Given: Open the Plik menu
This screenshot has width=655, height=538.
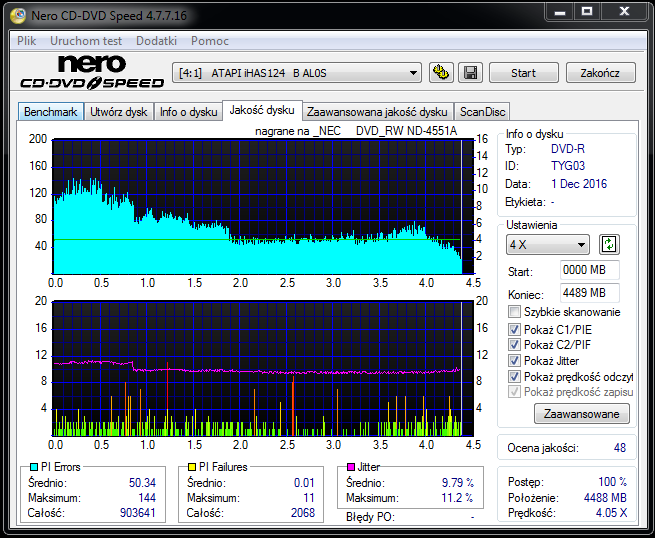Looking at the screenshot, I should click(26, 41).
